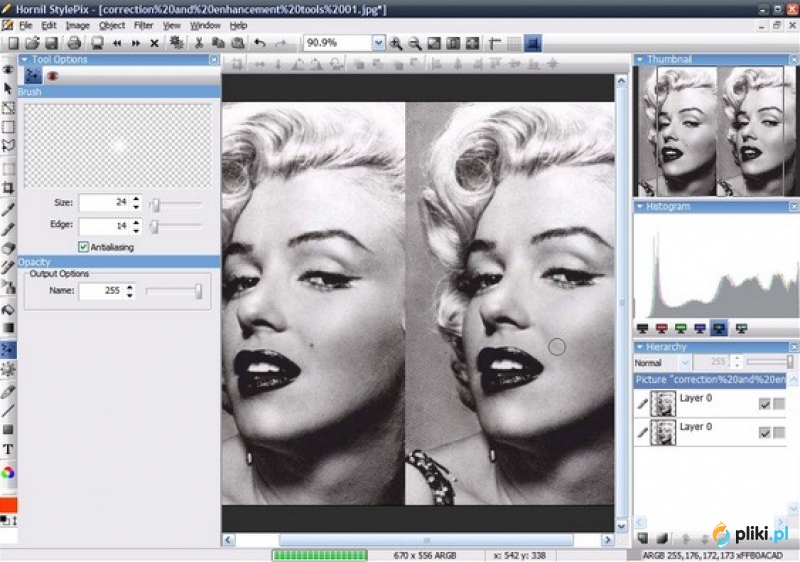Select the red-eye tool at top of toolbox
Viewport: 800px width, 562px height.
(8, 69)
